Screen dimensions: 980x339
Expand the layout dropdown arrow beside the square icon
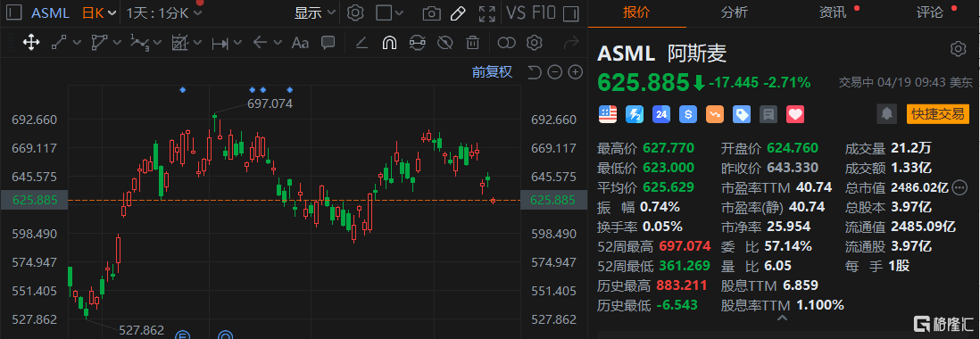pos(399,12)
